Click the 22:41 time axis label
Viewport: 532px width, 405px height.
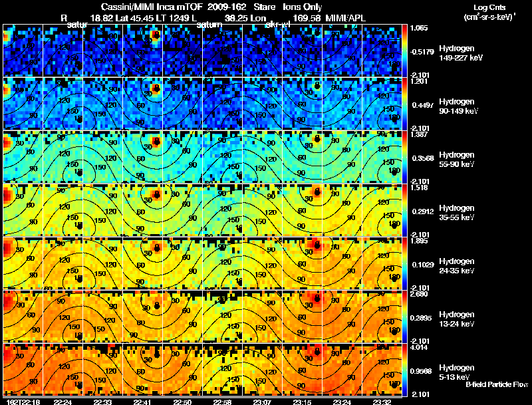click(142, 402)
